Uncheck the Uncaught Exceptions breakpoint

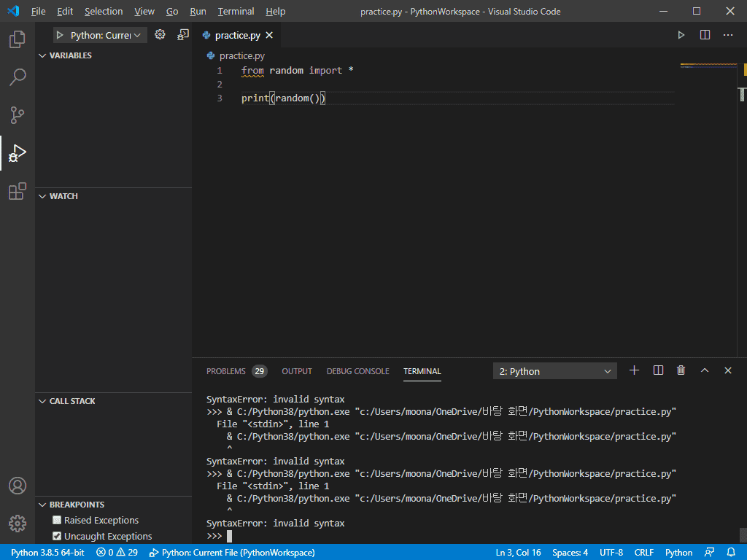click(x=57, y=537)
